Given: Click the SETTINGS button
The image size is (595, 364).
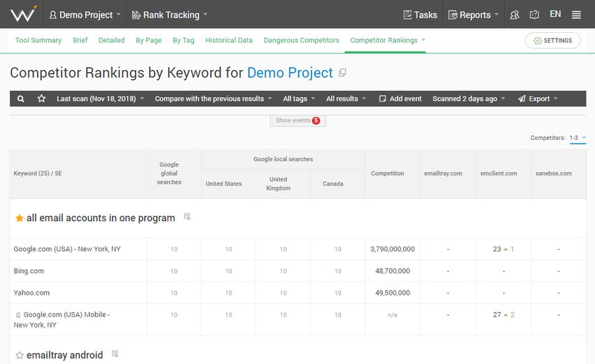Looking at the screenshot, I should 553,41.
